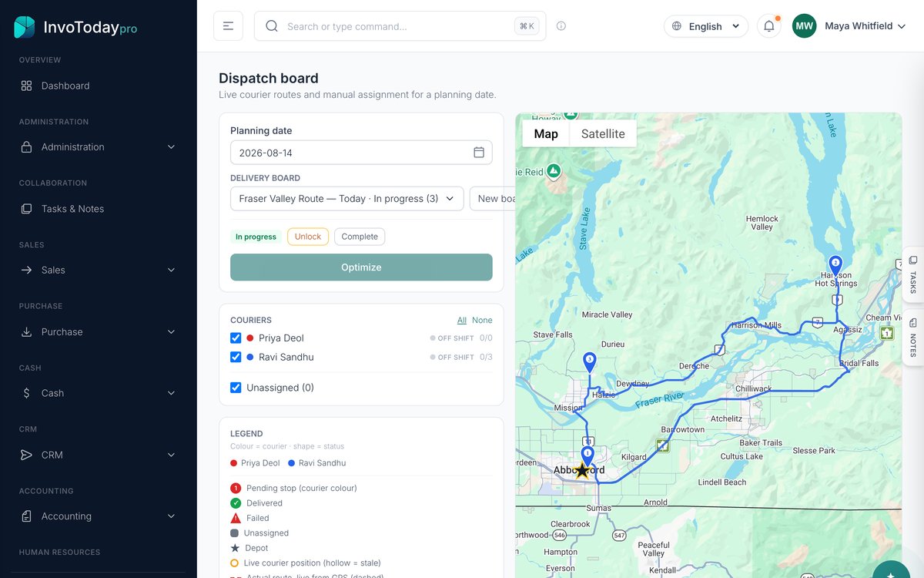Switch map to Satellite view
This screenshot has height=578, width=924.
pyautogui.click(x=603, y=133)
